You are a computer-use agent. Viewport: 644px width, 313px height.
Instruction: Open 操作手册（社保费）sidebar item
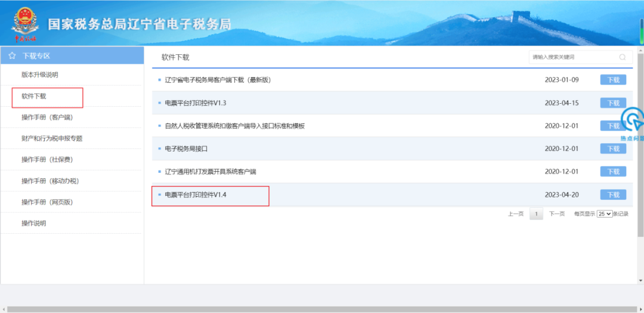(47, 160)
